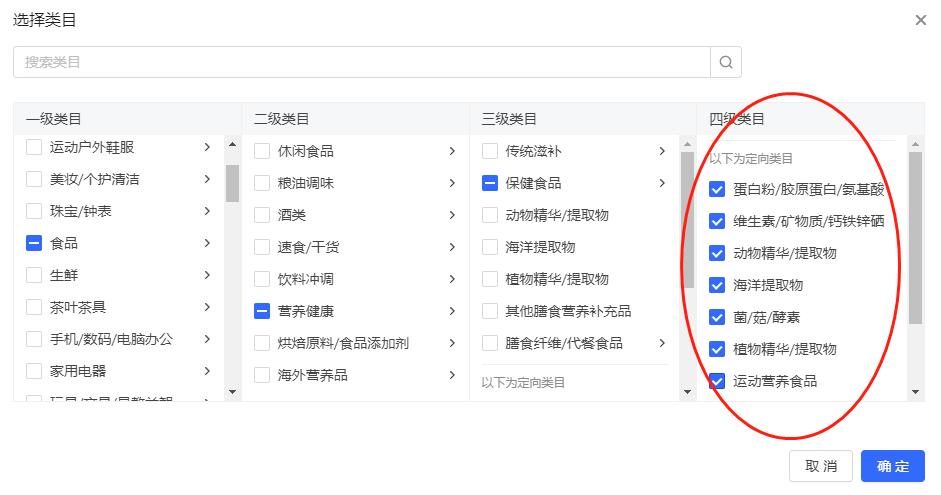Check the 酒类 checkbox
This screenshot has width=941, height=495.
pos(262,215)
